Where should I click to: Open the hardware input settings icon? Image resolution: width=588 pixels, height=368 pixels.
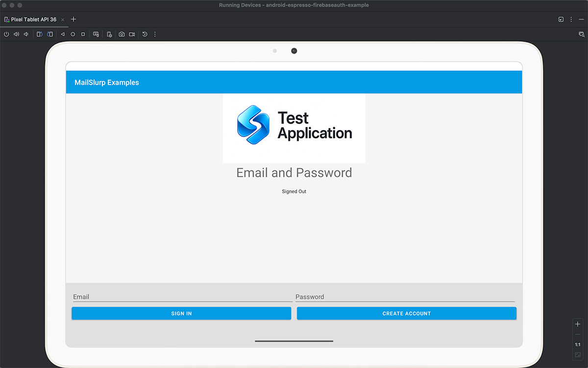click(96, 34)
